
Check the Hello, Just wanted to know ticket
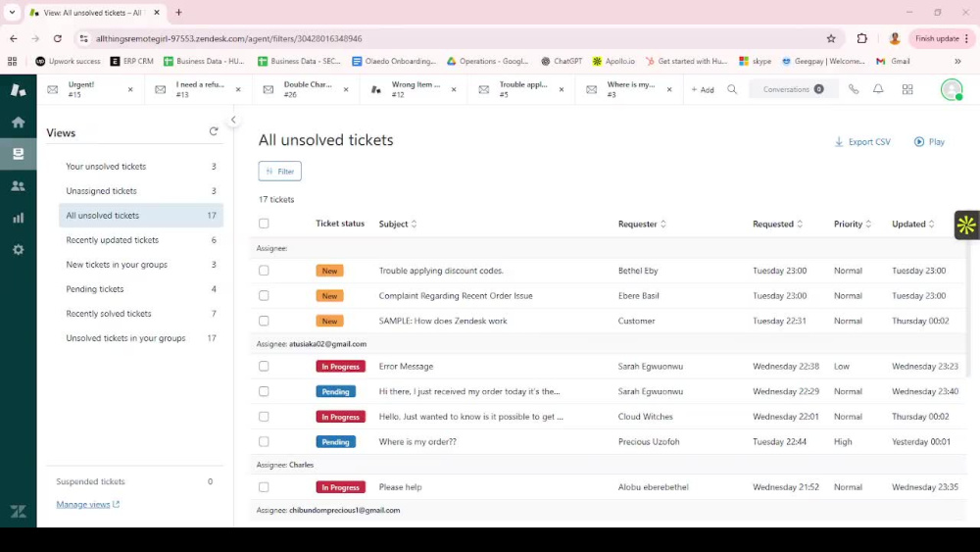264,417
